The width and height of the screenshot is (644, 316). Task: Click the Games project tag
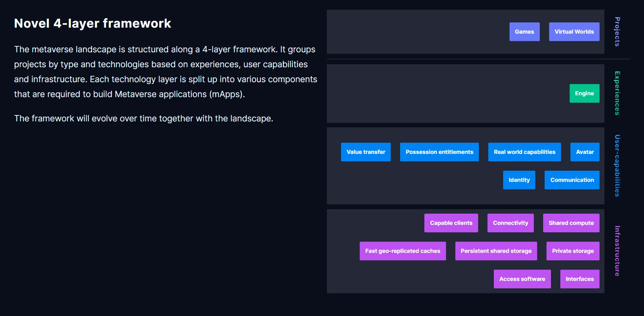[x=524, y=32]
